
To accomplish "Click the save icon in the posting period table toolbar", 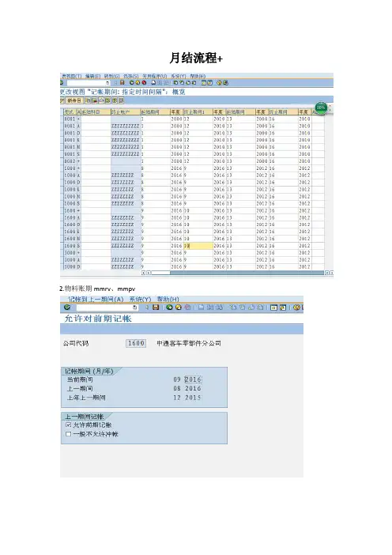I will 122,82.
